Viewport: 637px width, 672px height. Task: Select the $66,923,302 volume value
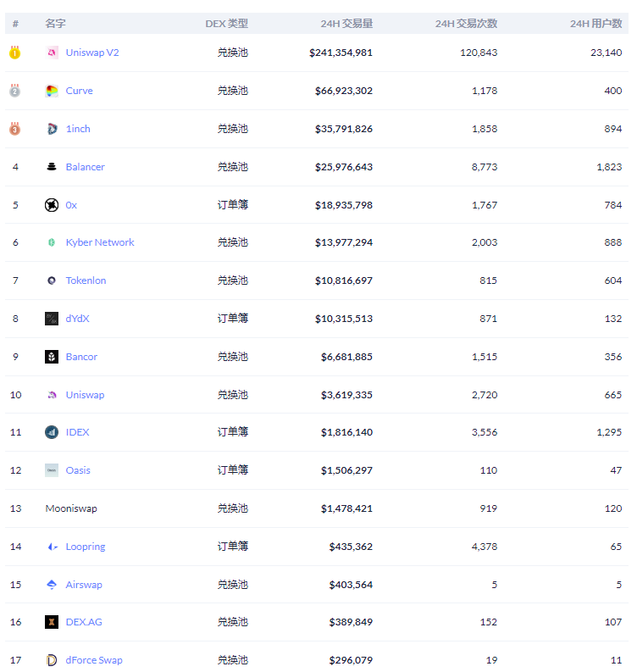344,91
